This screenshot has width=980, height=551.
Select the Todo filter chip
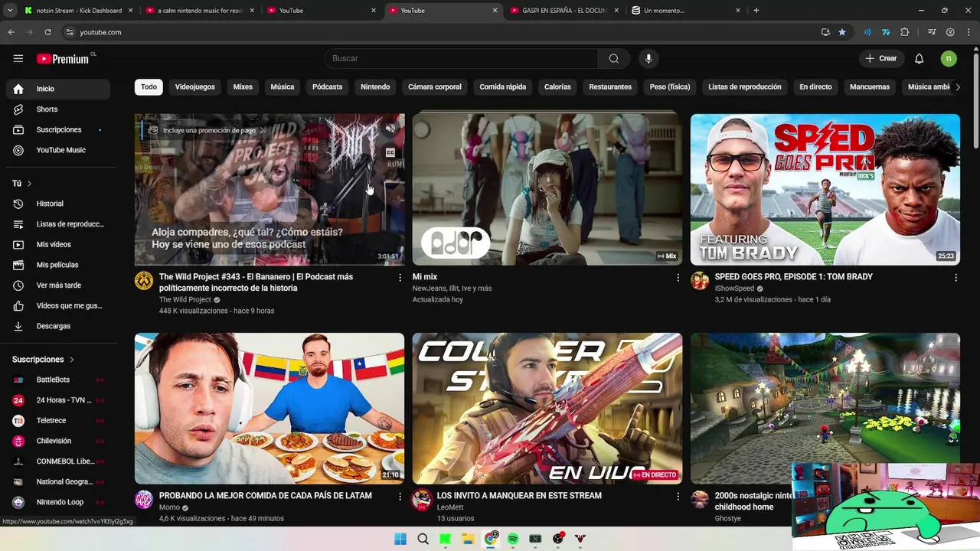pos(149,87)
